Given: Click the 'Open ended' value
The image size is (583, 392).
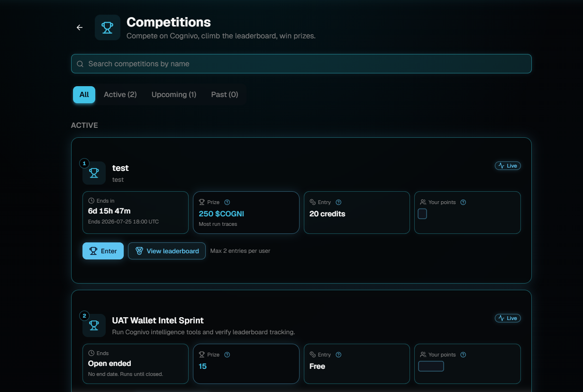Looking at the screenshot, I should tap(109, 364).
